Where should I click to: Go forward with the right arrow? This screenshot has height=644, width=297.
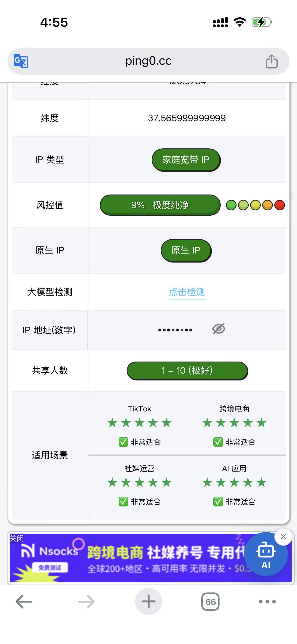(x=86, y=602)
